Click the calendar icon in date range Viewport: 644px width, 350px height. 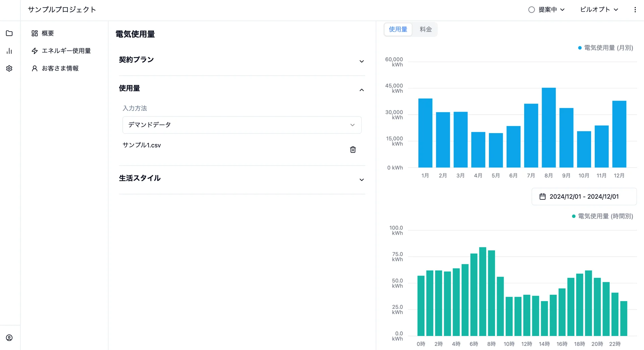point(542,196)
